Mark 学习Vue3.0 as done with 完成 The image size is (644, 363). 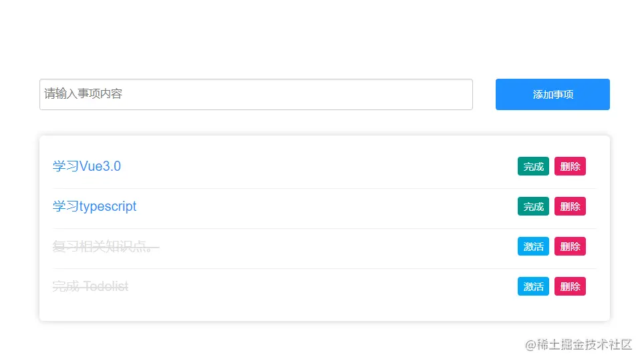click(533, 166)
